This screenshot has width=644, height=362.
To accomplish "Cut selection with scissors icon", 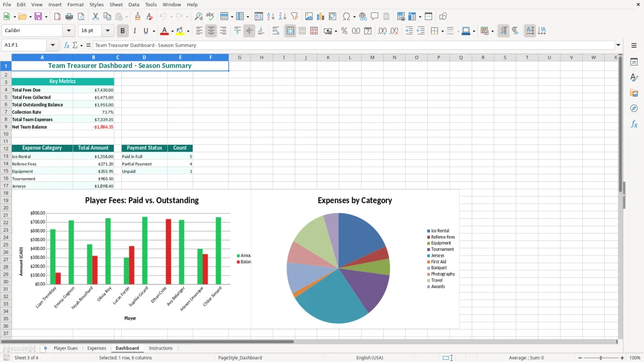I will [x=95, y=17].
